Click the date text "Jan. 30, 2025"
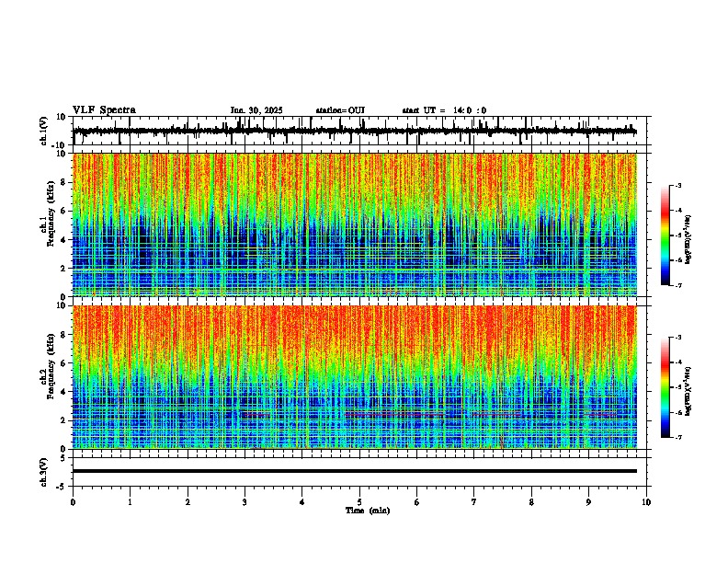The width and height of the screenshot is (728, 563). point(256,110)
